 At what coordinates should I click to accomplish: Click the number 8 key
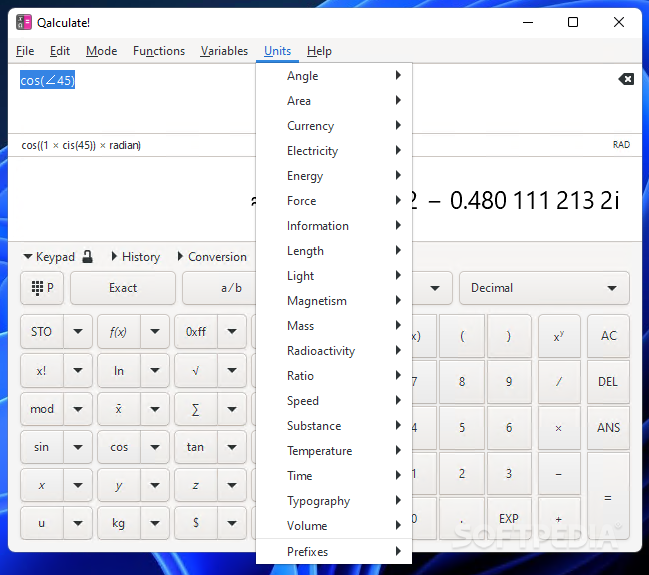tap(462, 381)
